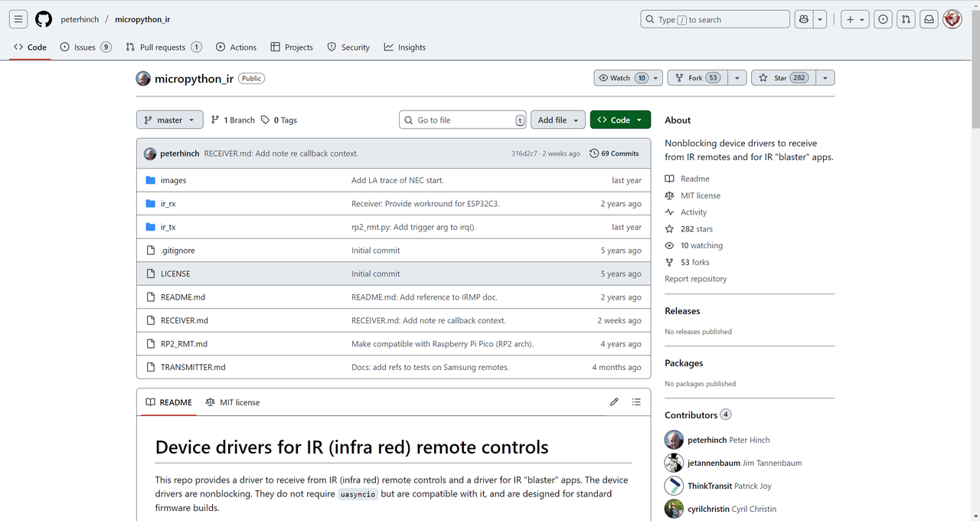Click the GitHub logo home icon

tap(44, 19)
